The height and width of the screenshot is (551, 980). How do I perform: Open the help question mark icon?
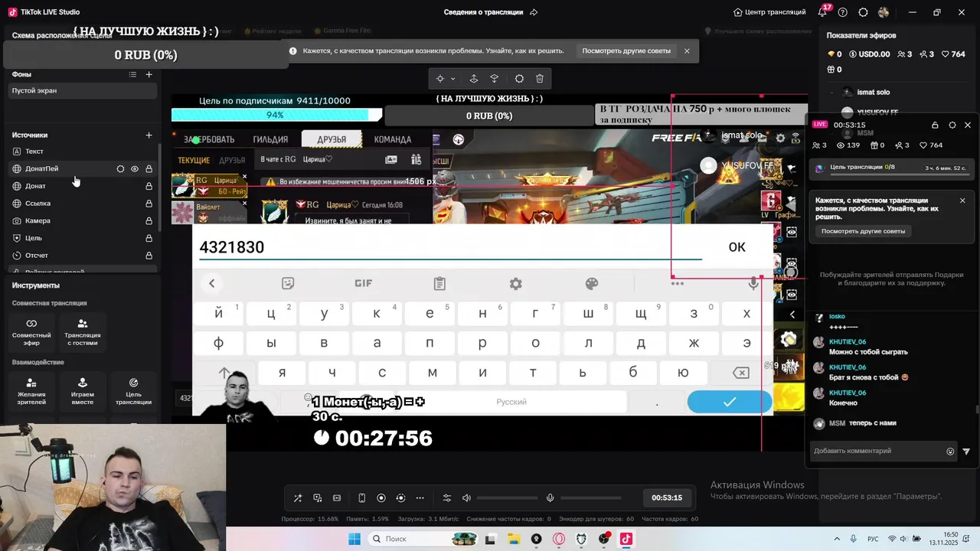point(843,12)
